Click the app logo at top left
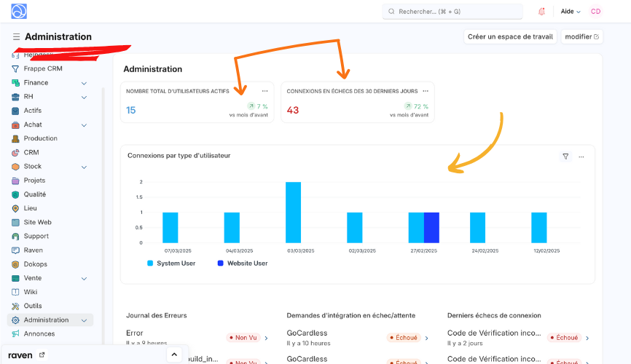The image size is (631, 364). click(19, 11)
